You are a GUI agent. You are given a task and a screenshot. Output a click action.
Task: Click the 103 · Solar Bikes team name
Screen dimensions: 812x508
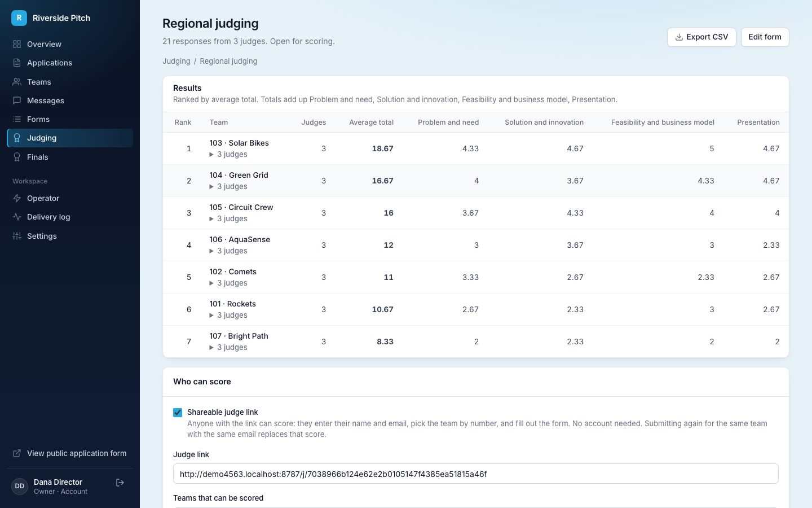(239, 143)
